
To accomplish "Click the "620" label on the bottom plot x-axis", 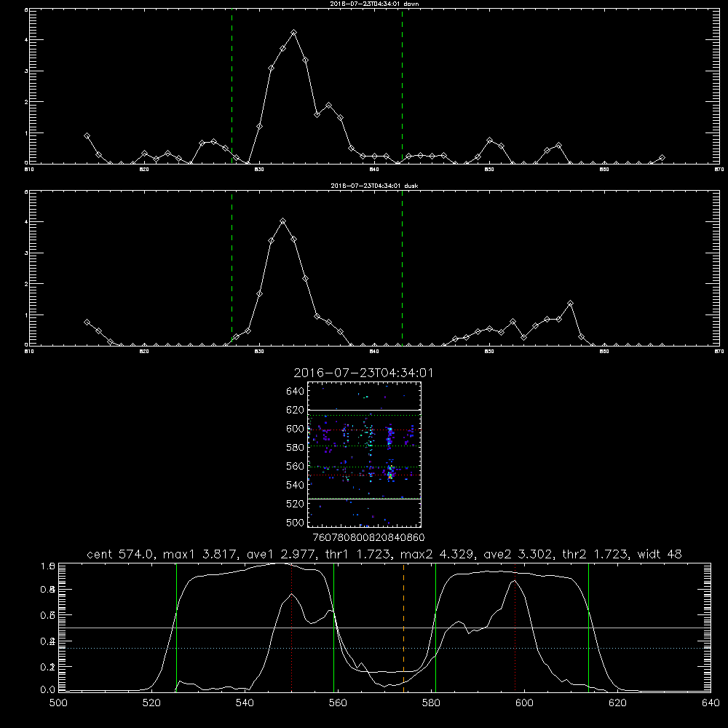I will (617, 703).
